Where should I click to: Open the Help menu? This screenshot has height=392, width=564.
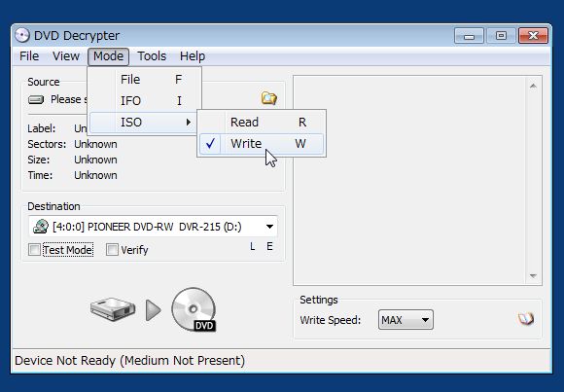(x=193, y=56)
